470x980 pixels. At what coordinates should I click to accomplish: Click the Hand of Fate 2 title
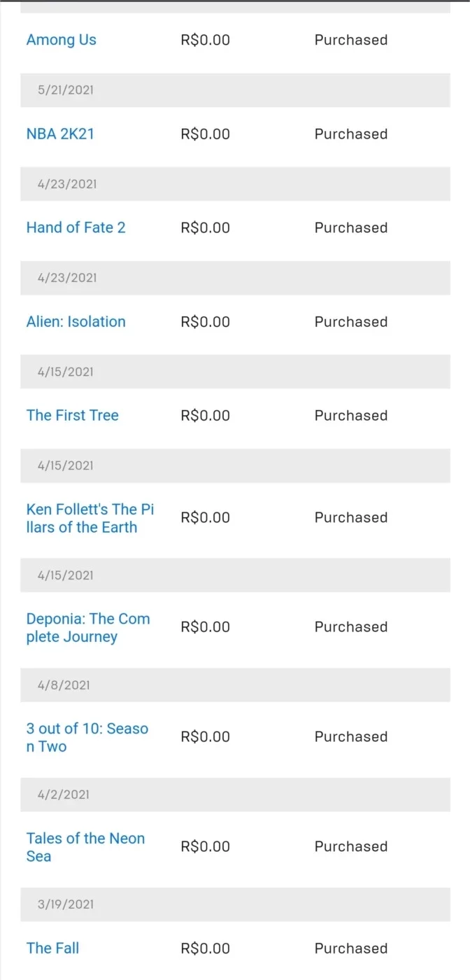[x=76, y=227]
